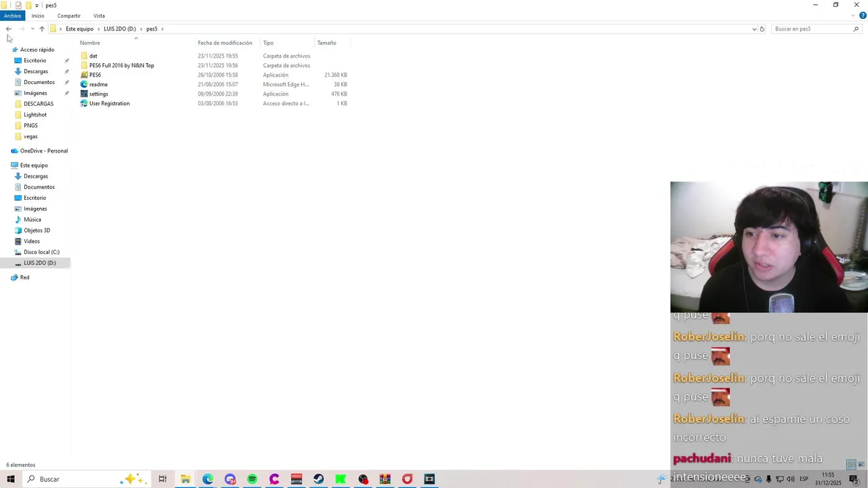Select the PES6 application icon
This screenshot has height=488, width=868.
click(84, 75)
